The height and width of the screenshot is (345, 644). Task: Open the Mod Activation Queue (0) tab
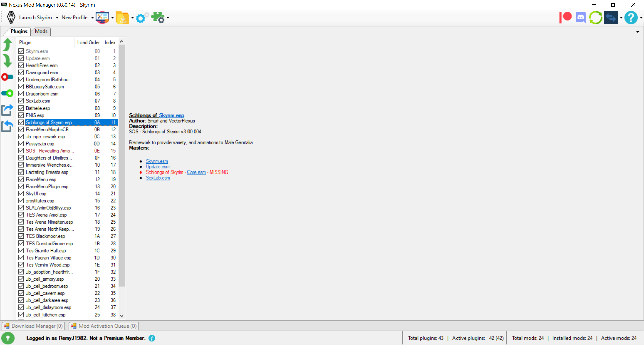tap(104, 326)
